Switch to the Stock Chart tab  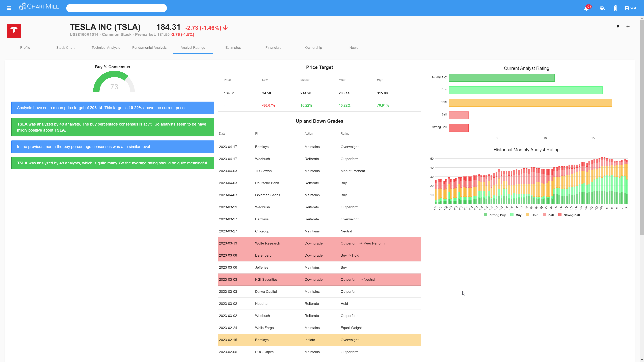65,47
